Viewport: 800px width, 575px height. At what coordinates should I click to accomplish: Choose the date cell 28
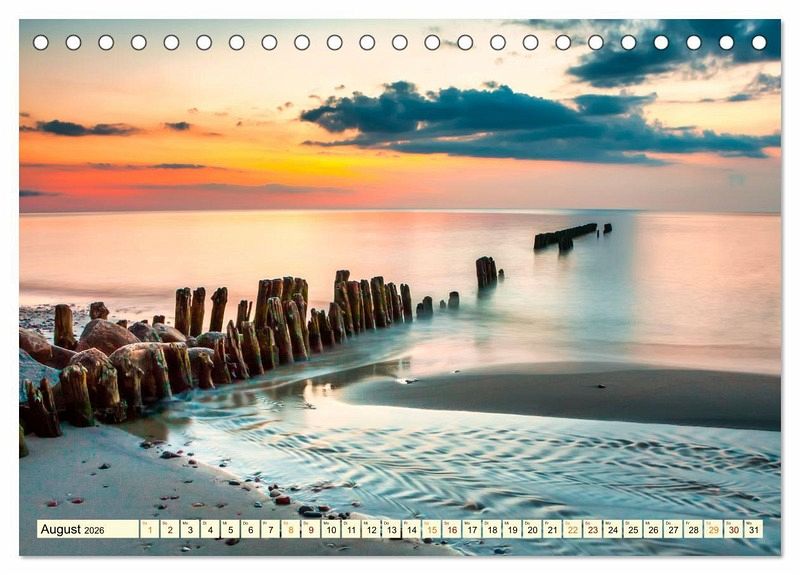point(694,529)
